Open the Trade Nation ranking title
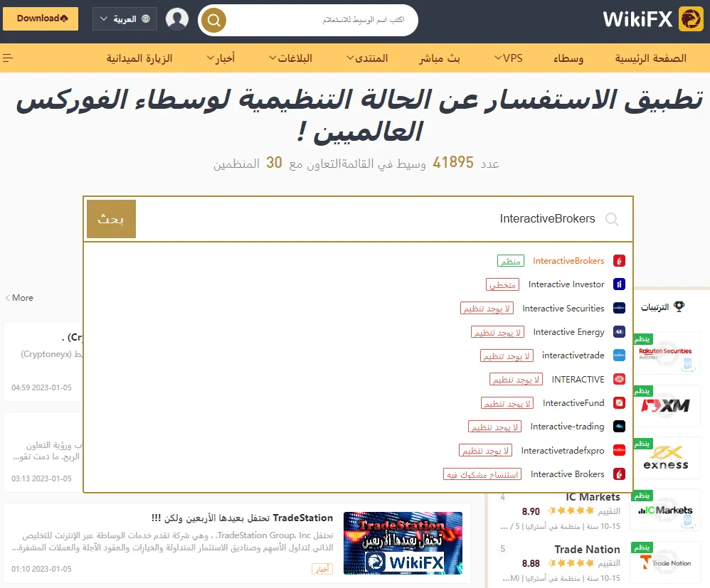The width and height of the screenshot is (710, 588). point(588,550)
